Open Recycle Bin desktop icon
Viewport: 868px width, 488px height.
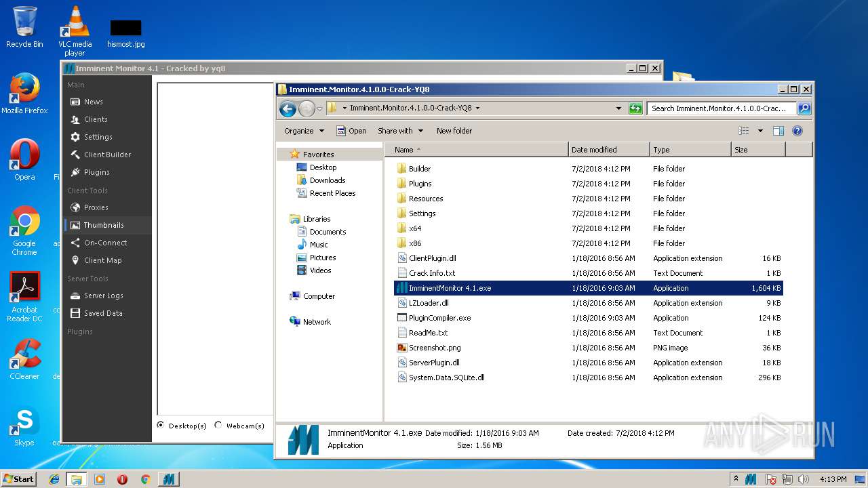(24, 27)
